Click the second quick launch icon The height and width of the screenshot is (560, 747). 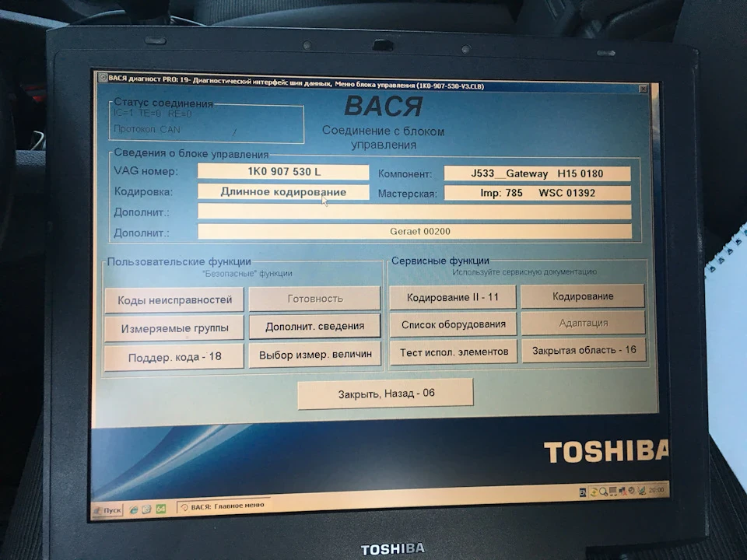(x=147, y=509)
